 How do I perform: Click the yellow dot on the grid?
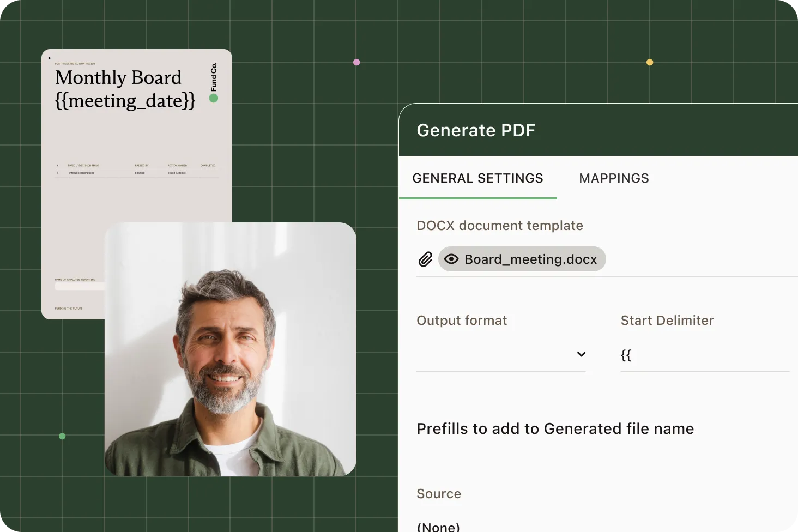[x=650, y=62]
